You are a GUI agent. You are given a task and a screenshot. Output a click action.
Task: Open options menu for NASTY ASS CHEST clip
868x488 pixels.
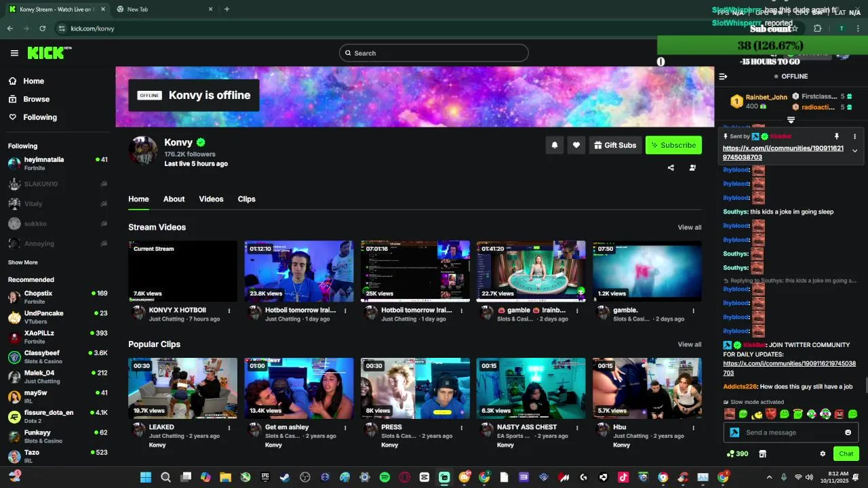tap(577, 428)
